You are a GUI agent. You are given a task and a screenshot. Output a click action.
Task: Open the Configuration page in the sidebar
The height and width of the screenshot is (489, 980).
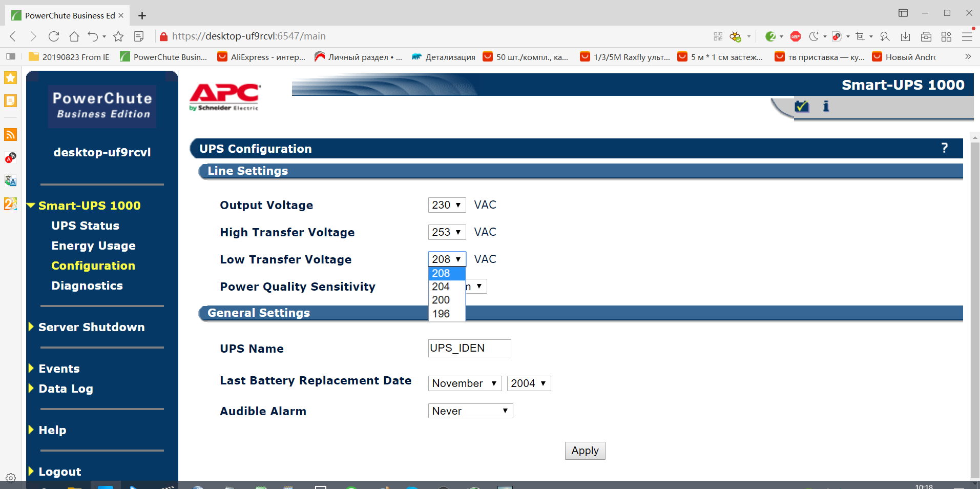(x=93, y=266)
